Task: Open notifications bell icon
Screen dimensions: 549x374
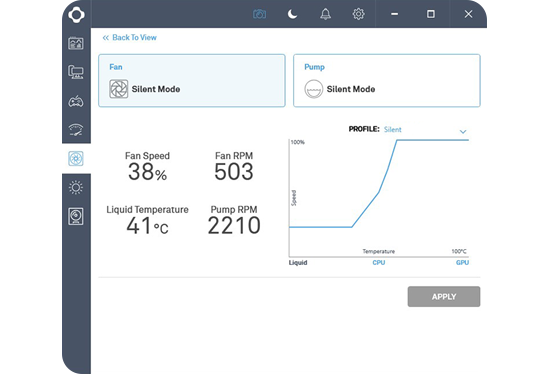Action: coord(325,14)
